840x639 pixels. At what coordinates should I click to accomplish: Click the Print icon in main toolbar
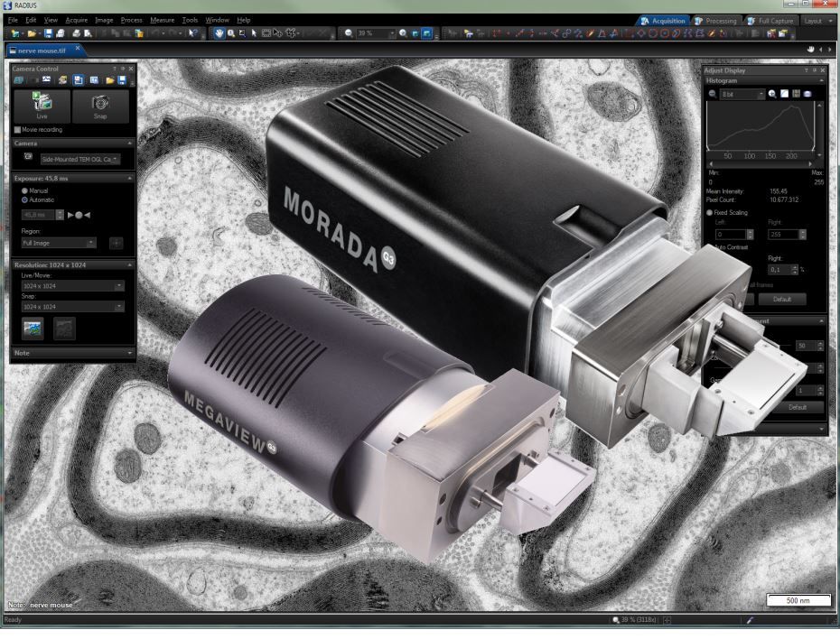click(x=76, y=33)
